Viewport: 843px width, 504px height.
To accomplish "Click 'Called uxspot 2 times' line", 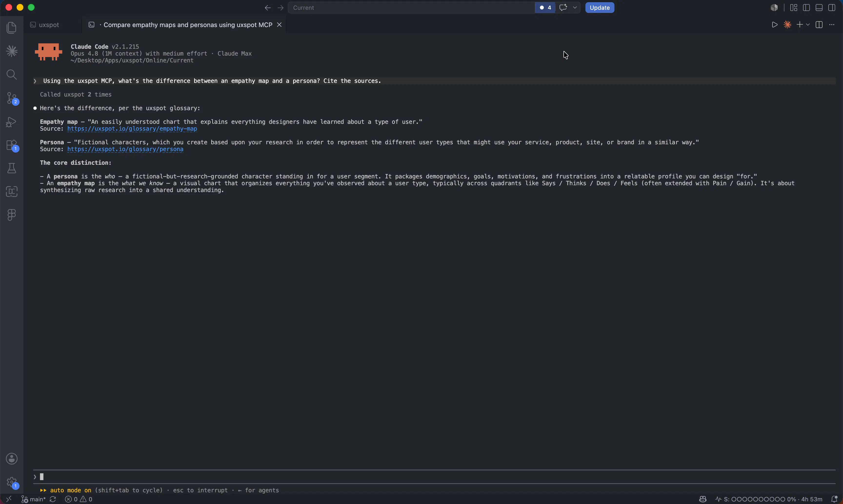I will pyautogui.click(x=75, y=94).
